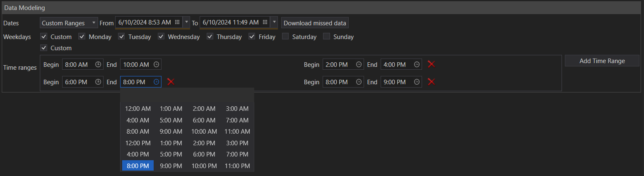Delete the 8:00 PM to 9:00 PM time range
Viewport: 644px width, 176px height.
[431, 82]
